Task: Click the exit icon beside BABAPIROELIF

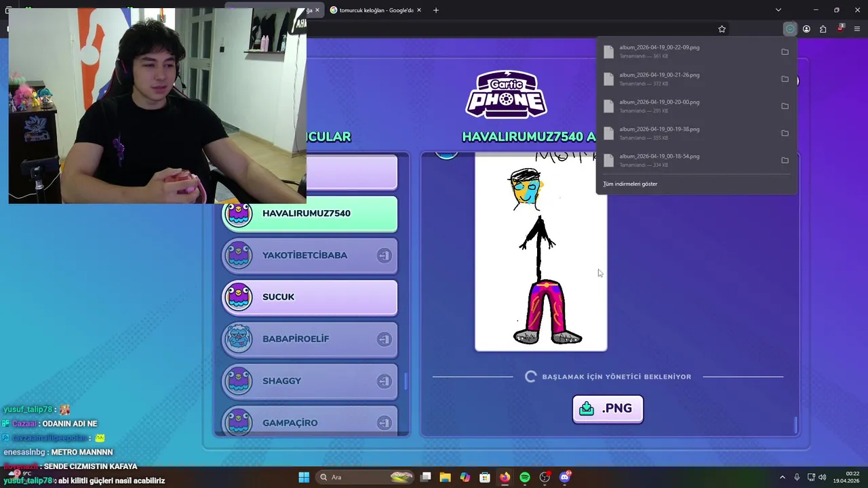Action: pyautogui.click(x=384, y=340)
